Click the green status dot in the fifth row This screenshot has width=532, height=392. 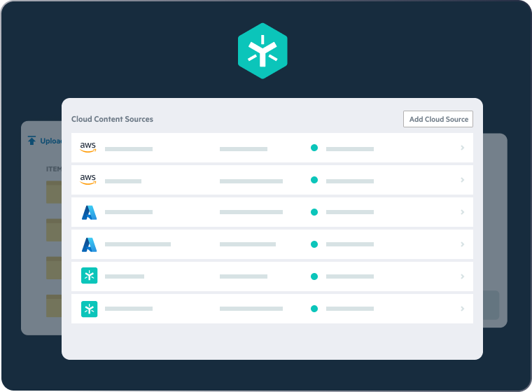314,276
